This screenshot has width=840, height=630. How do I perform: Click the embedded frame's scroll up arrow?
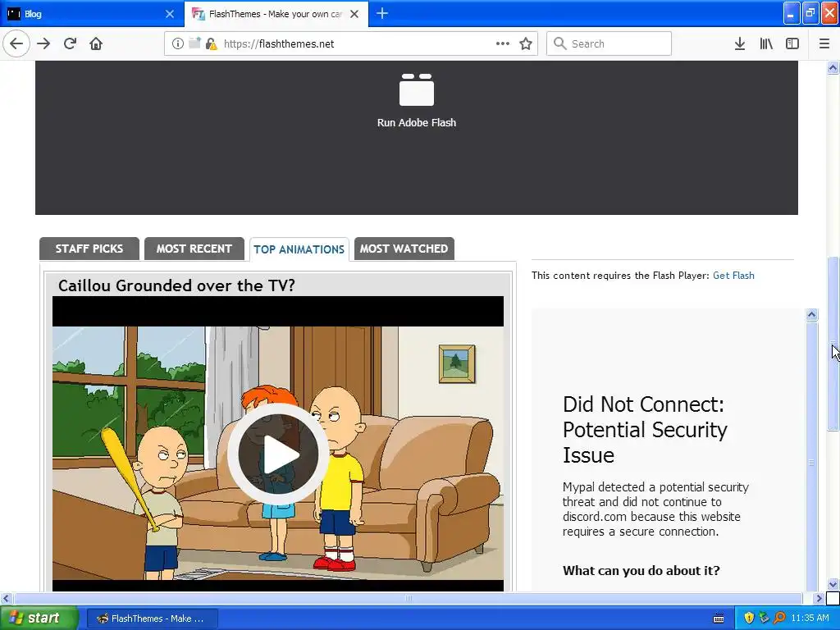(811, 314)
